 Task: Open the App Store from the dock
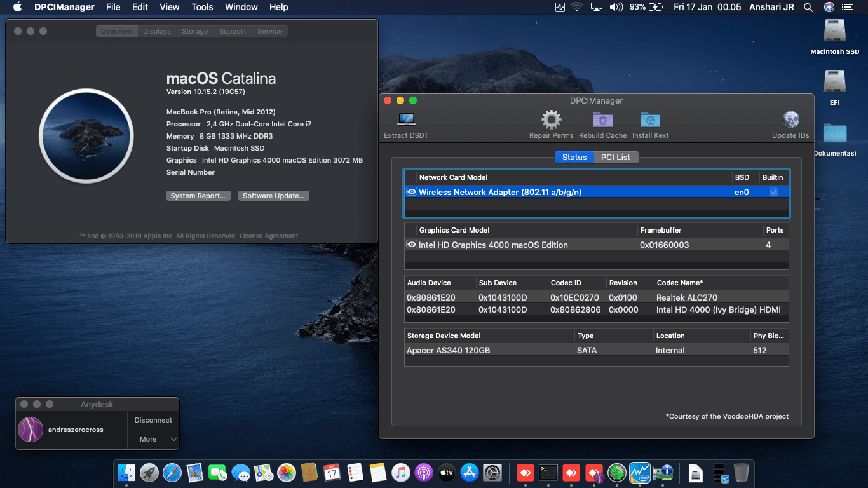click(469, 473)
